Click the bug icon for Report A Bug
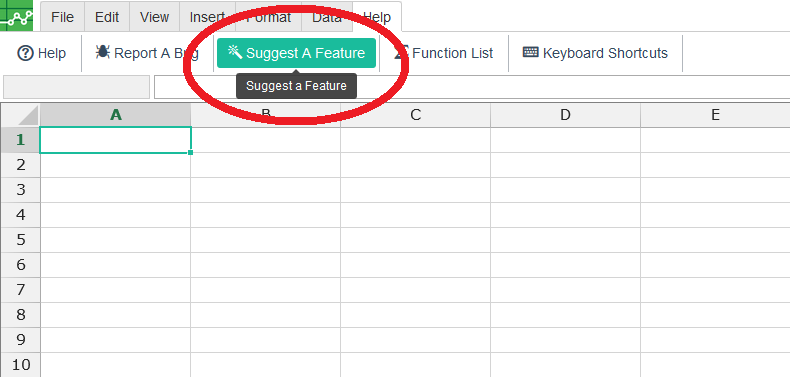Image resolution: width=790 pixels, height=377 pixels. pyautogui.click(x=103, y=52)
